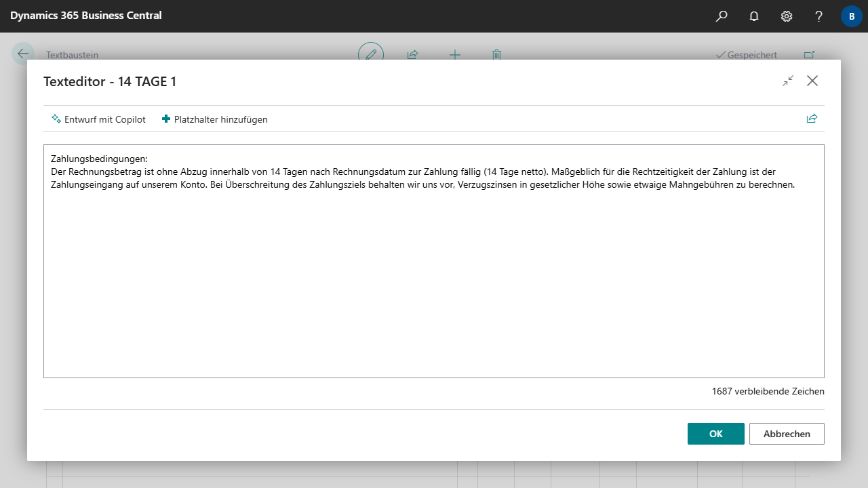This screenshot has width=868, height=488.
Task: Click the 'Texteditor - 14 TAGE 1' heading
Action: tap(110, 81)
